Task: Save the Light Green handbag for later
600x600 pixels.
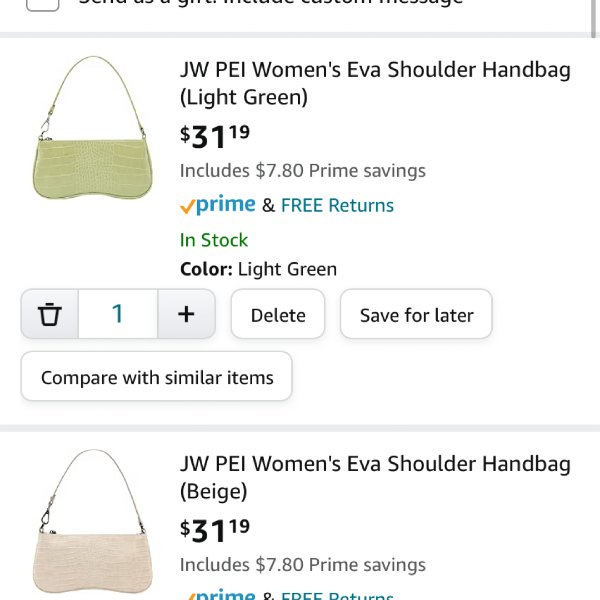Action: click(x=416, y=314)
